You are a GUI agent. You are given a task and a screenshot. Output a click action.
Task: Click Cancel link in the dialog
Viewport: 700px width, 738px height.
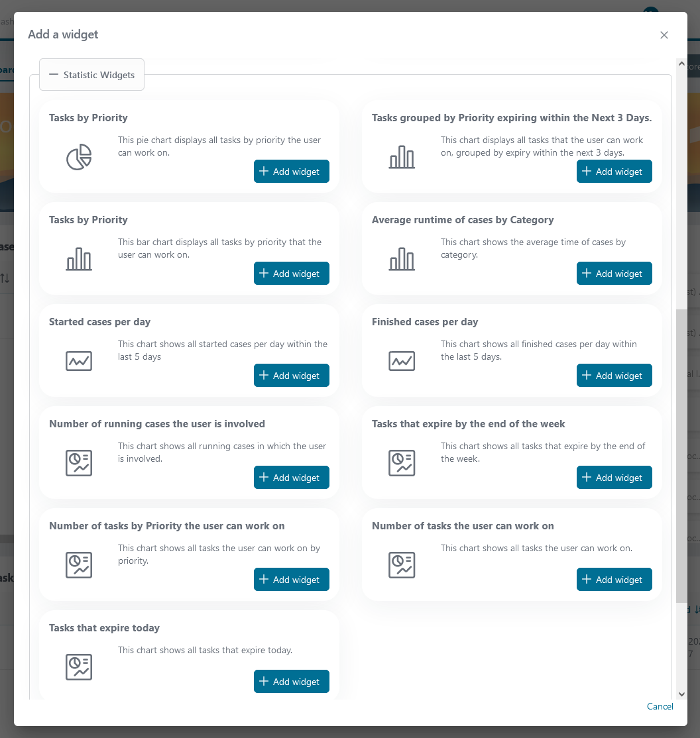[660, 706]
